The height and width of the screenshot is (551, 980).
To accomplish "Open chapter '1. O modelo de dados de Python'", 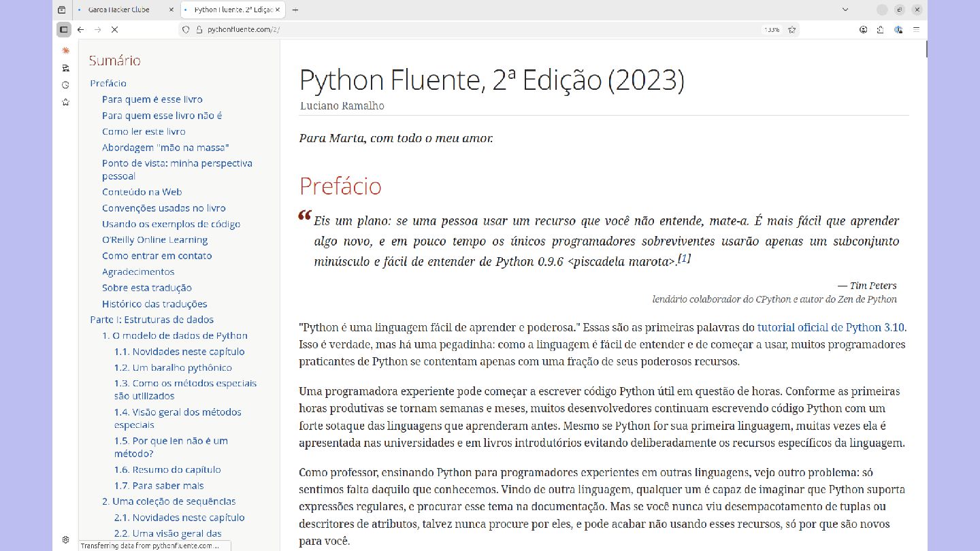I will [x=175, y=335].
